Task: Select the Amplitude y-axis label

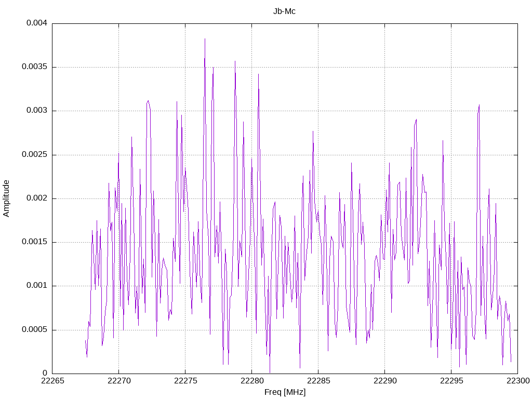Action: coord(6,198)
